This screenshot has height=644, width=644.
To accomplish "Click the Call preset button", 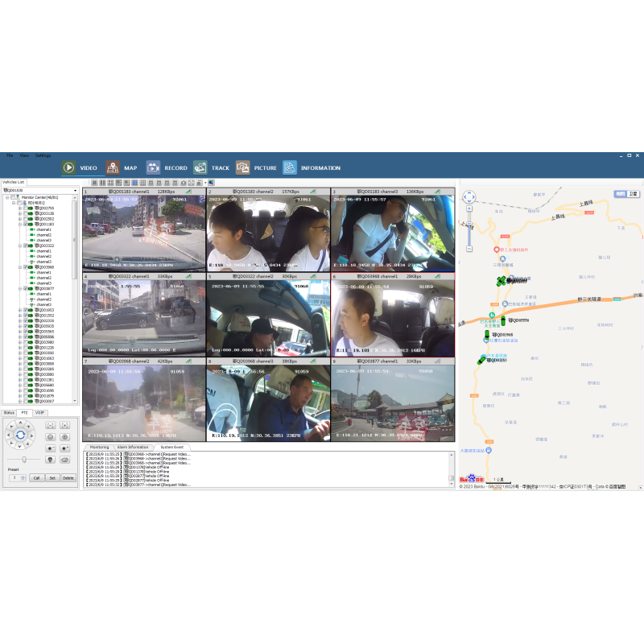I will point(36,478).
